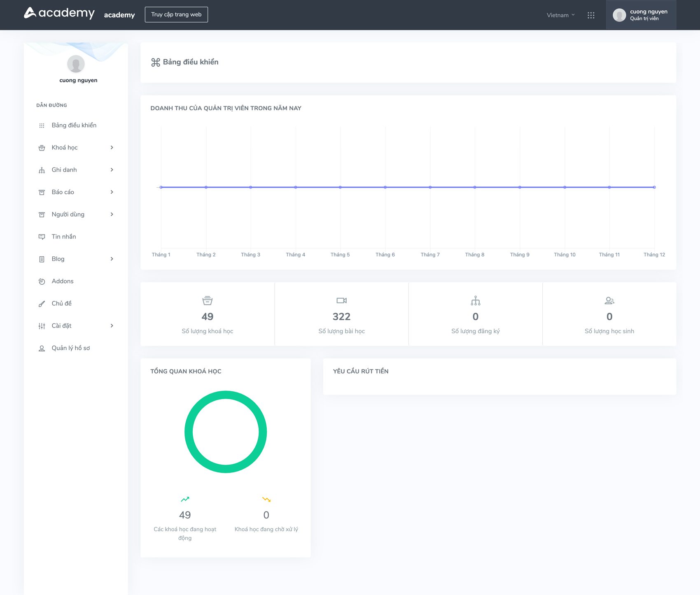This screenshot has height=595, width=700.
Task: Click the Cài đặt sliders icon
Action: [42, 326]
